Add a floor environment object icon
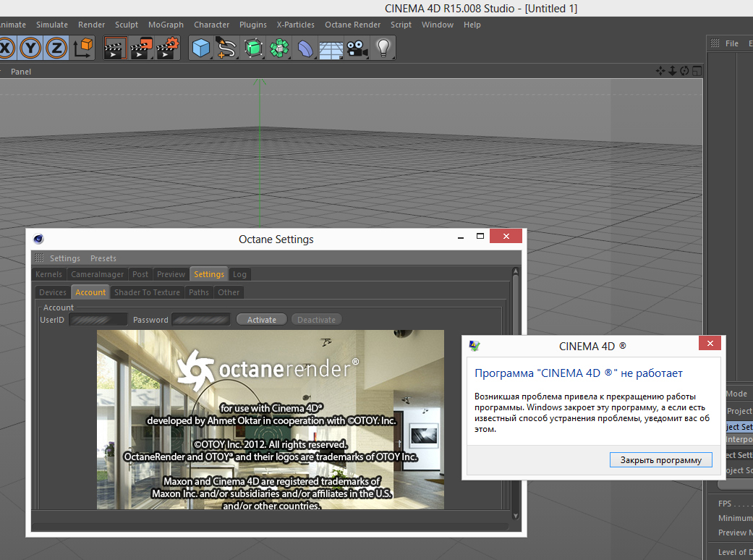Image resolution: width=753 pixels, height=560 pixels. [331, 48]
